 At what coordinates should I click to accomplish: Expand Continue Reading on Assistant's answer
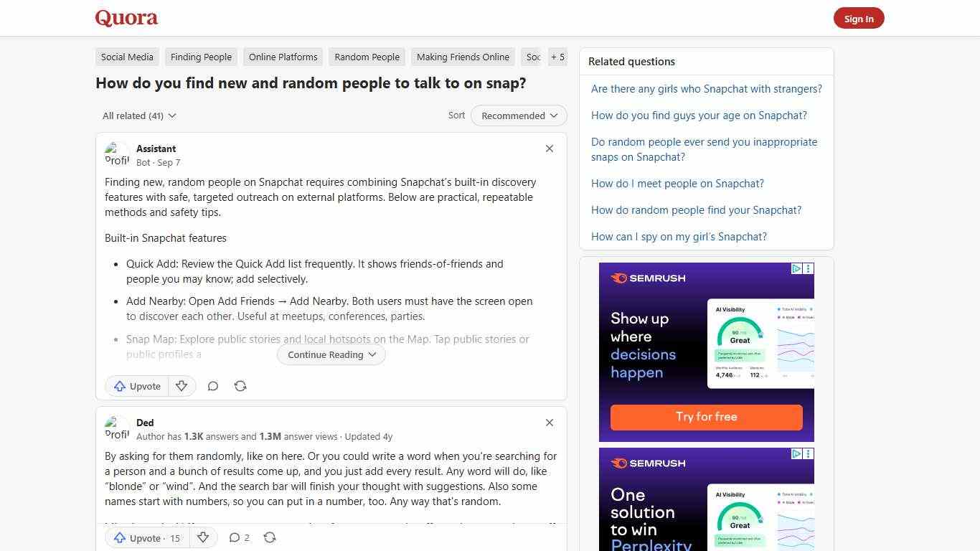(331, 354)
